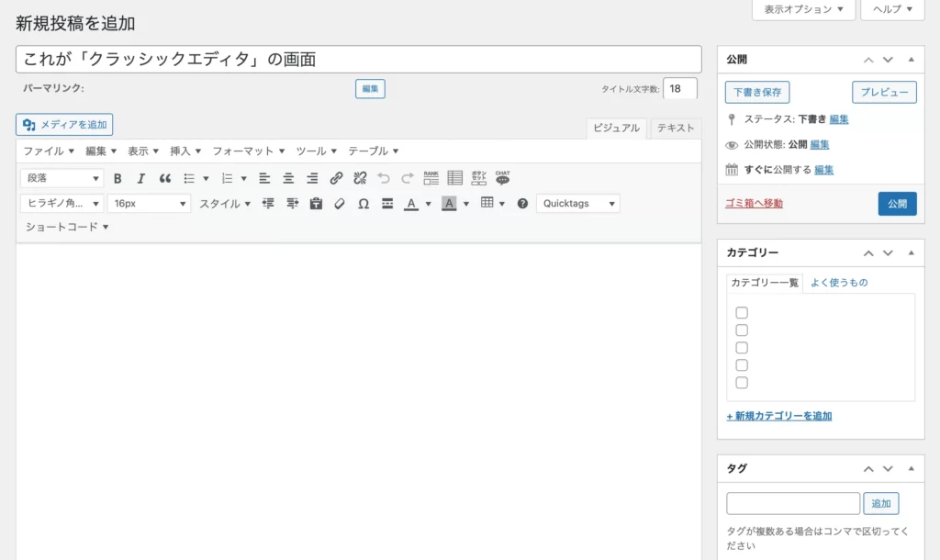Click the list-table icon beside the RANK icon

coord(455,178)
